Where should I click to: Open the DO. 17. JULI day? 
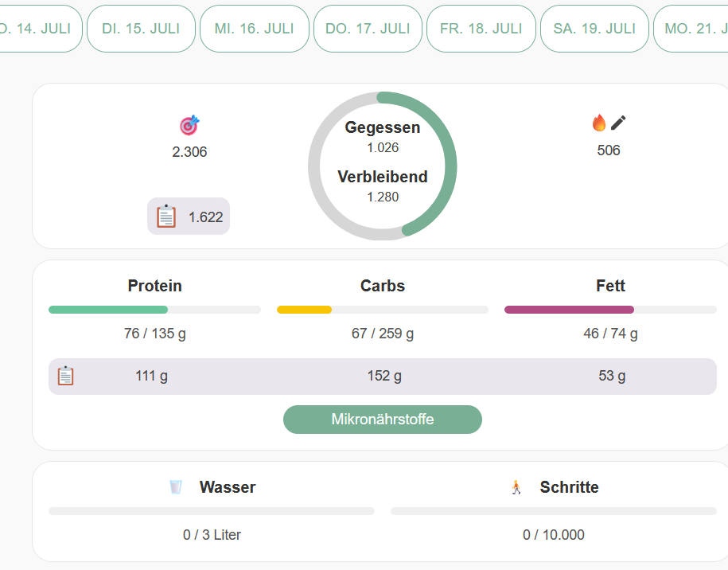pos(368,29)
